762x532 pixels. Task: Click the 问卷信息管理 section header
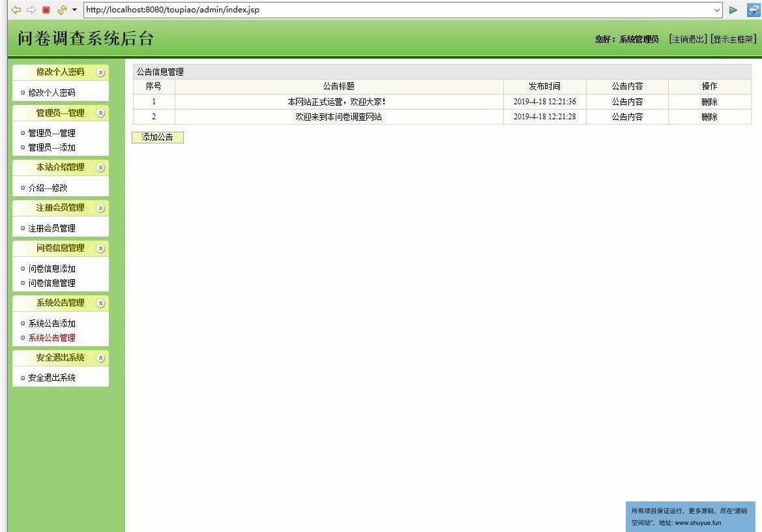click(x=60, y=248)
